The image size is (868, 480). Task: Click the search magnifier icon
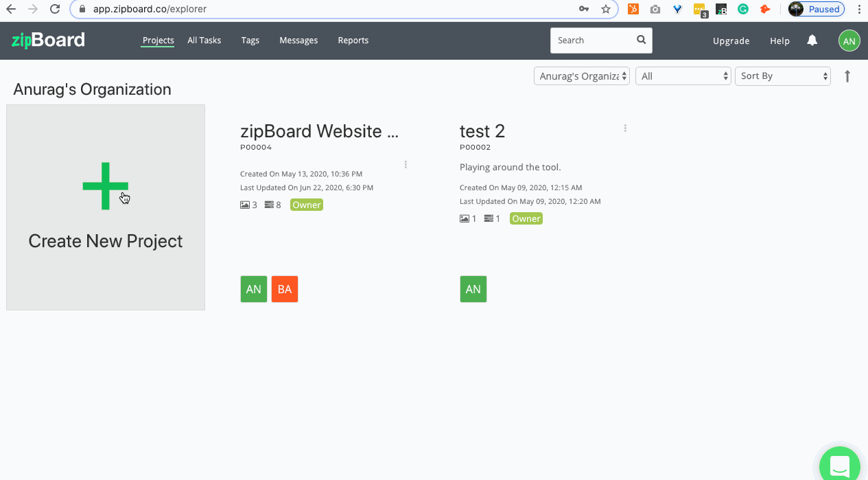[642, 40]
